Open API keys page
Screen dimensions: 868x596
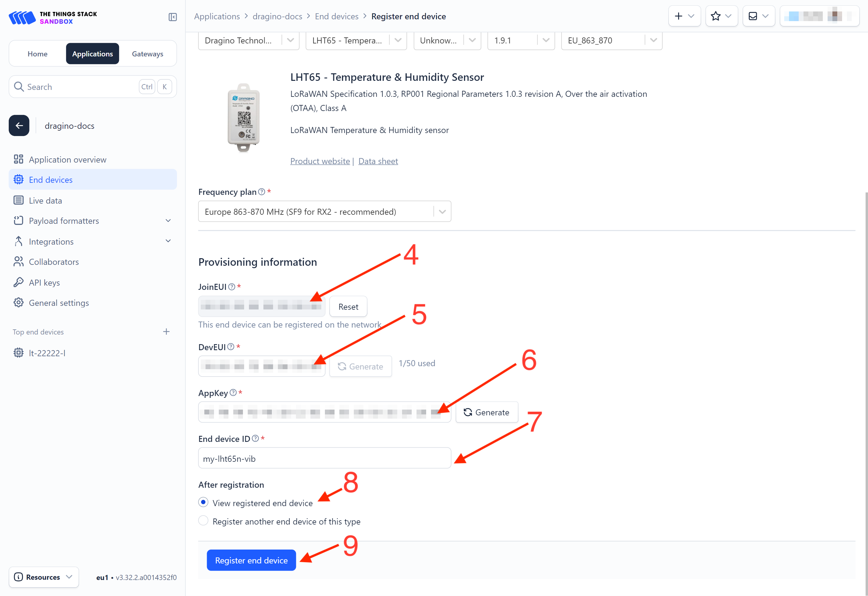click(x=93, y=283)
